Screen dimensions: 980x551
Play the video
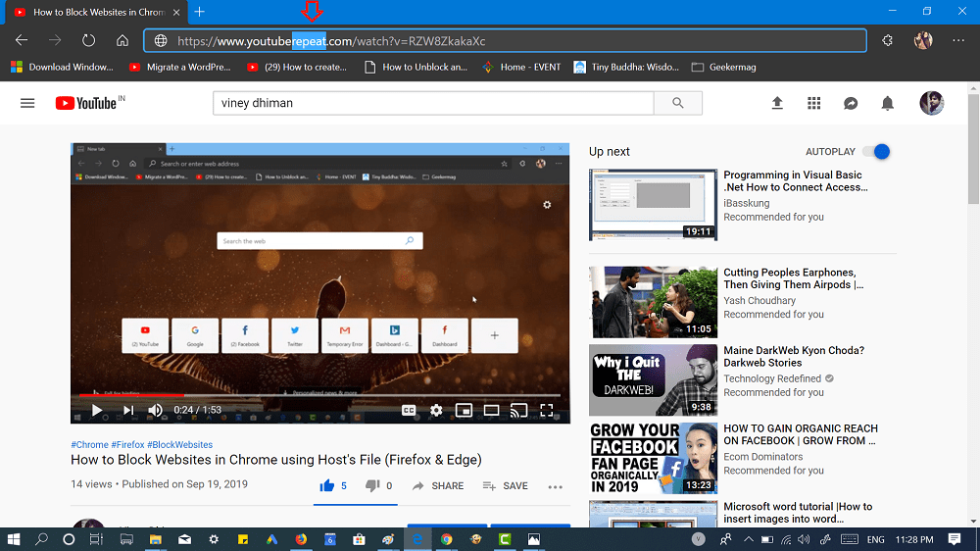pyautogui.click(x=97, y=410)
